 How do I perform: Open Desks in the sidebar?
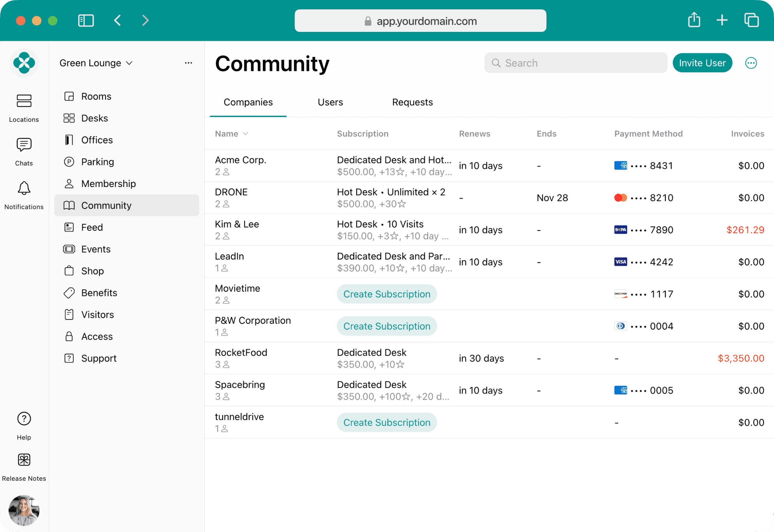(x=126, y=118)
